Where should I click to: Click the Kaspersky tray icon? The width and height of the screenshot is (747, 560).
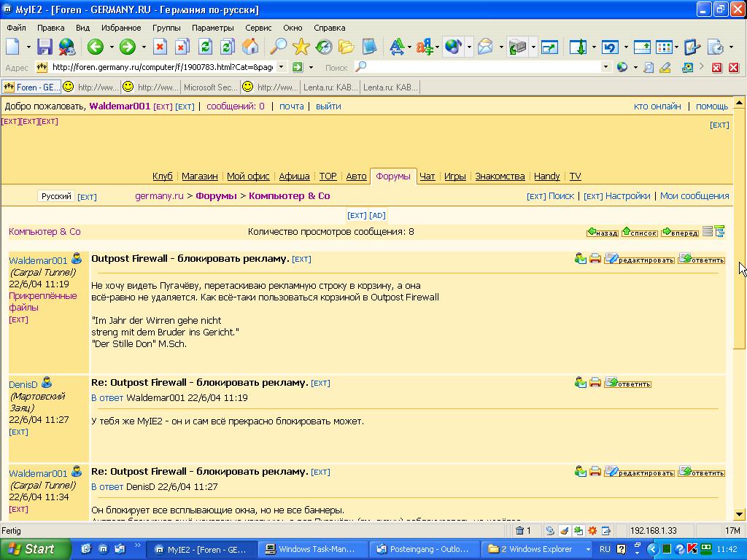click(692, 549)
